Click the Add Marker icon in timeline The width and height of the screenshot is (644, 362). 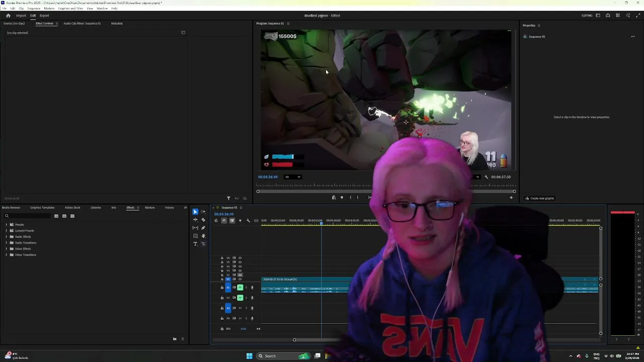[x=240, y=221]
